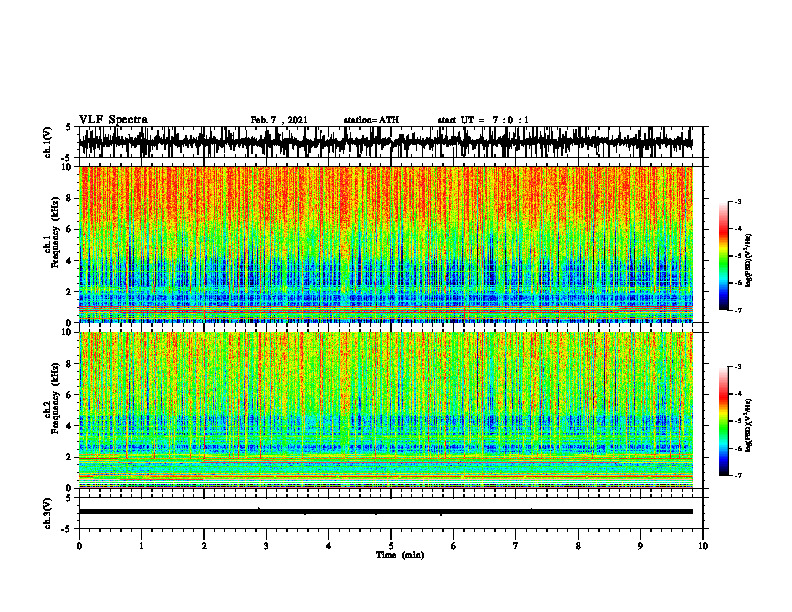Click the "-7" tick on ch.1 colorbar
The width and height of the screenshot is (792, 612).
pos(738,310)
